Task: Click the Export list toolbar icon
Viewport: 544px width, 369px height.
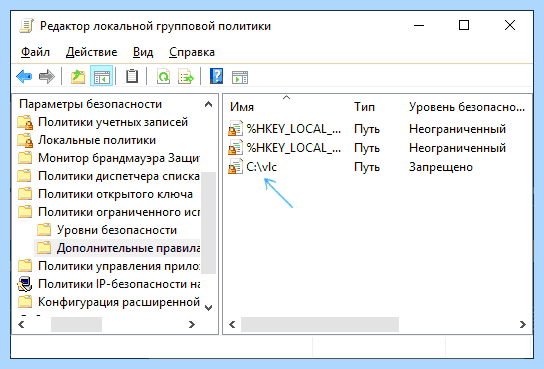Action: 186,76
